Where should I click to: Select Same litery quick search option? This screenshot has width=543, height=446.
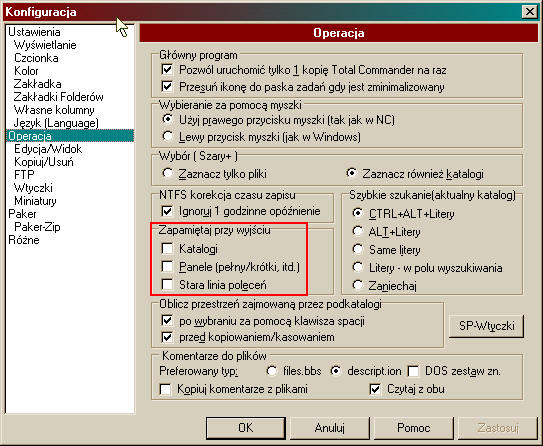[357, 249]
